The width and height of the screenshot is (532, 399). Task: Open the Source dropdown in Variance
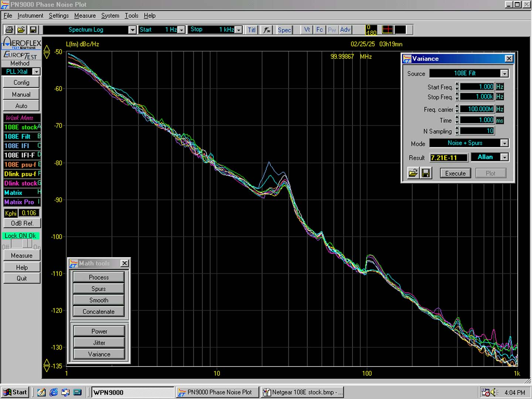pyautogui.click(x=504, y=74)
